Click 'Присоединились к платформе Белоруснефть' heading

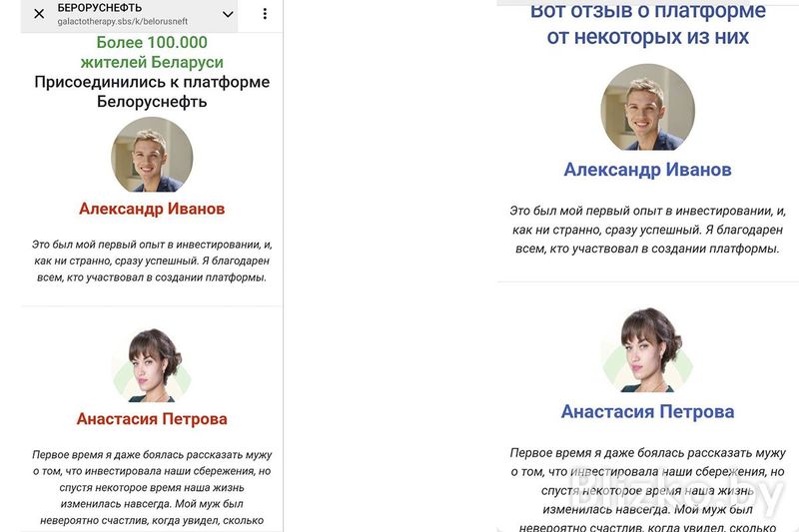[x=152, y=92]
